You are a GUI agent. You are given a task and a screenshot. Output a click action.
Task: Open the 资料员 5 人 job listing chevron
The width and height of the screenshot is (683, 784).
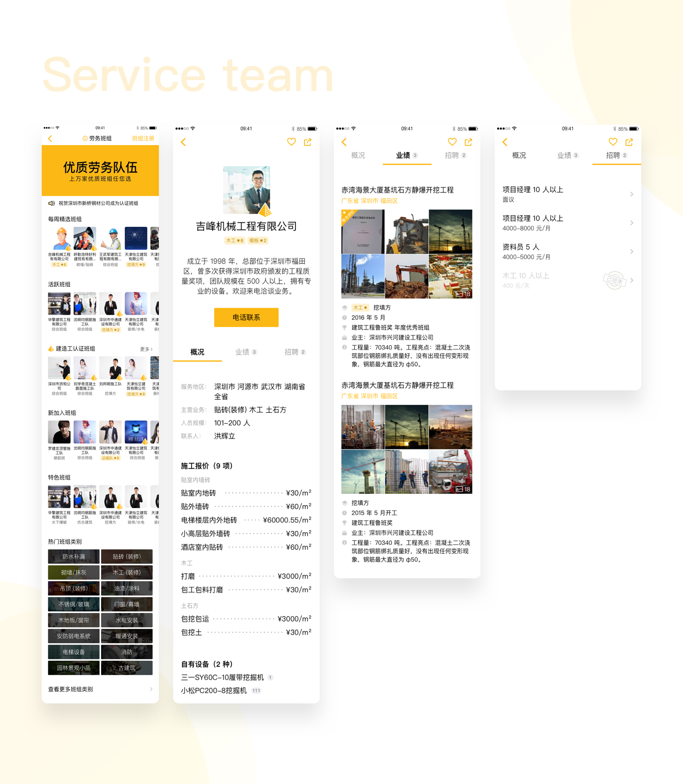click(631, 252)
